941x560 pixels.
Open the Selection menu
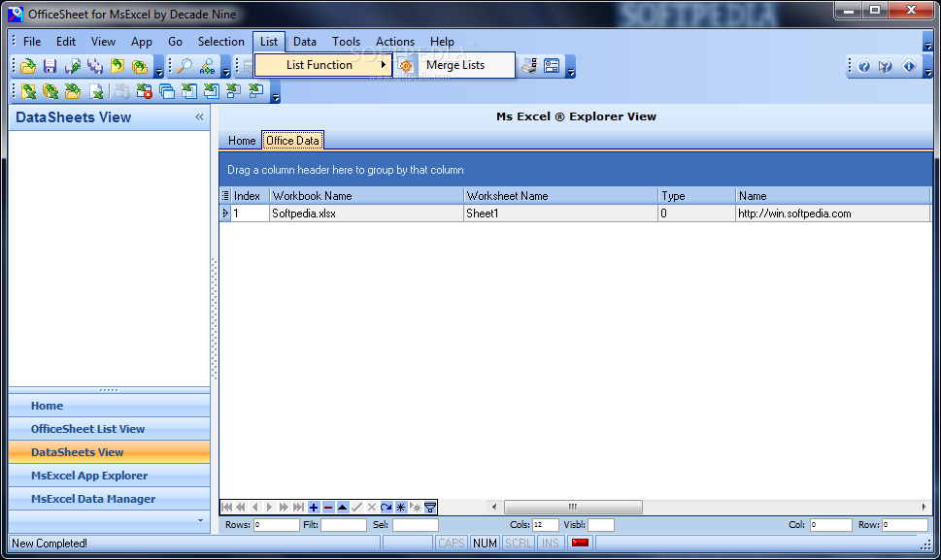click(220, 42)
